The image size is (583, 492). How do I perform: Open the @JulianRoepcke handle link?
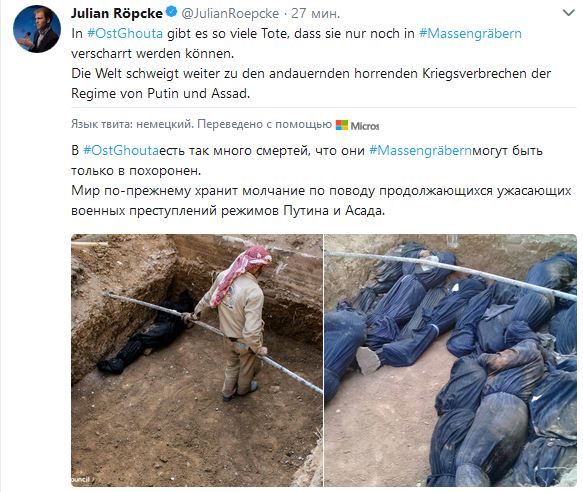(230, 13)
